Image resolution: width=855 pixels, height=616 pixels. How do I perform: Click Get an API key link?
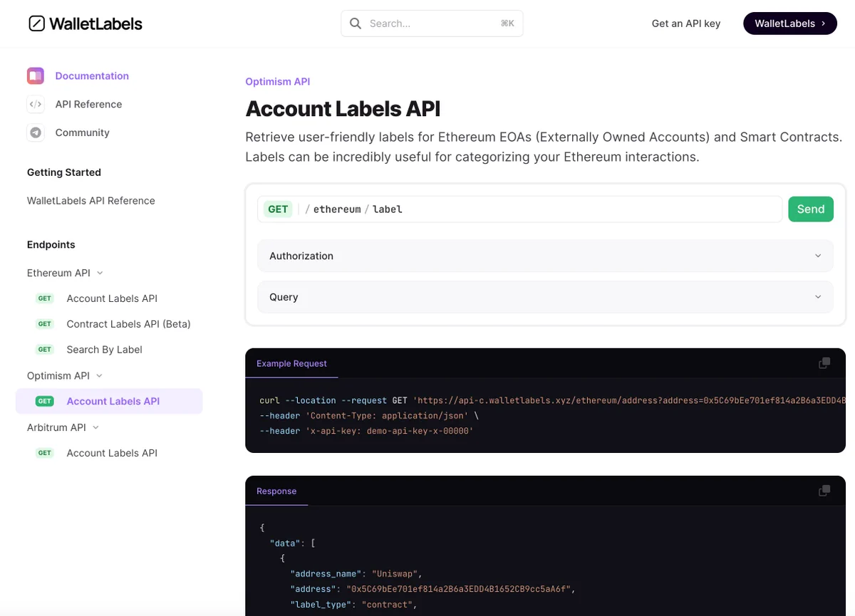point(686,24)
